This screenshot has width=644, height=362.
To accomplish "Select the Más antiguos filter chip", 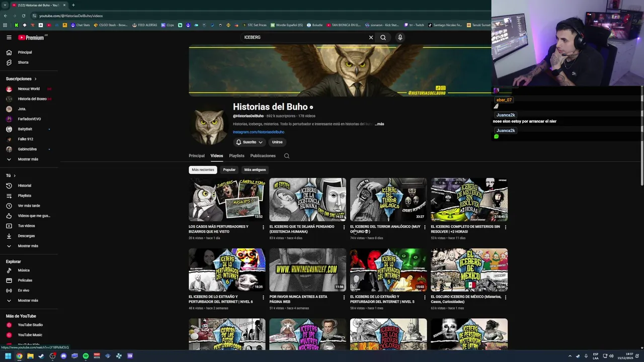I will (x=255, y=170).
